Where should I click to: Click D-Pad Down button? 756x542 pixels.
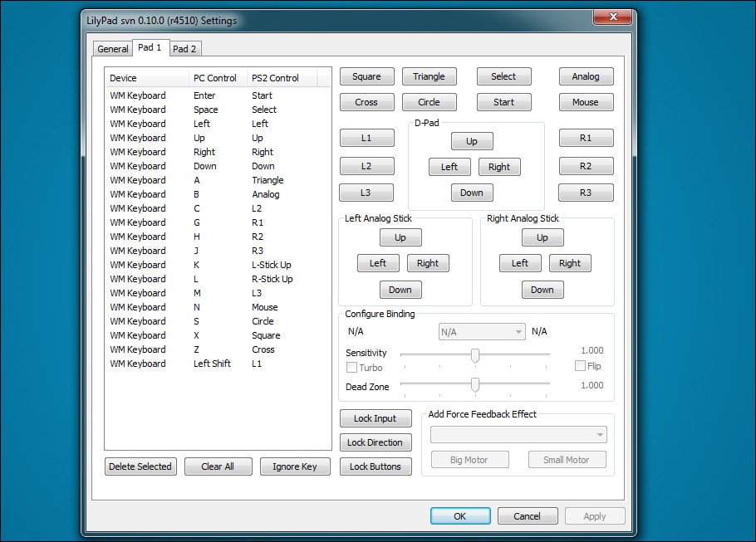point(472,193)
